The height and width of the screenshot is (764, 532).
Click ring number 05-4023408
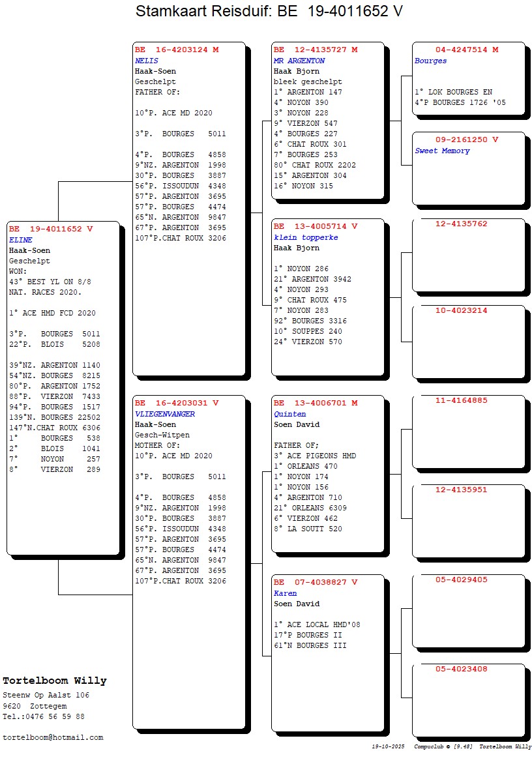coord(461,669)
